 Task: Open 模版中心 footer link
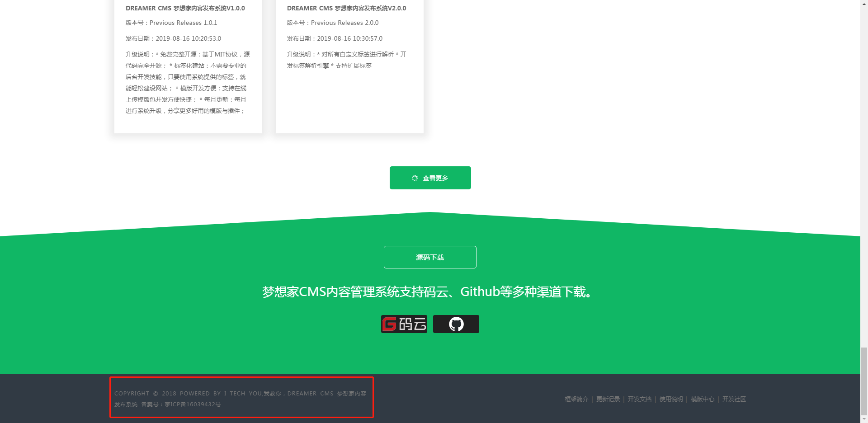pyautogui.click(x=703, y=399)
